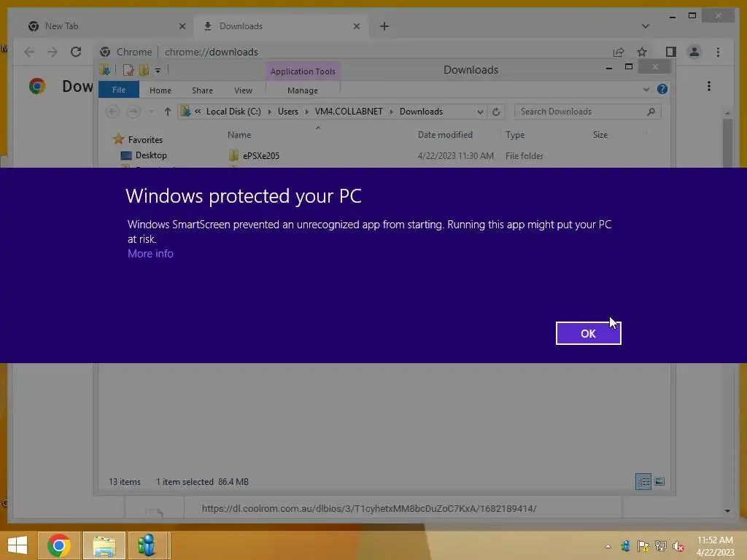Expand the Explorer ribbon chevron

click(x=646, y=89)
